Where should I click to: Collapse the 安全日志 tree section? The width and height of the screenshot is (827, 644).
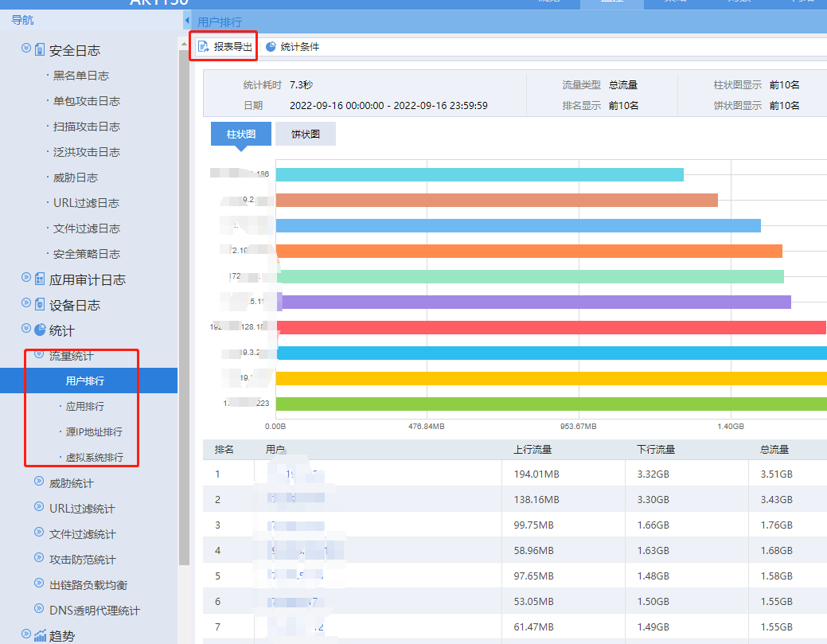[26, 49]
